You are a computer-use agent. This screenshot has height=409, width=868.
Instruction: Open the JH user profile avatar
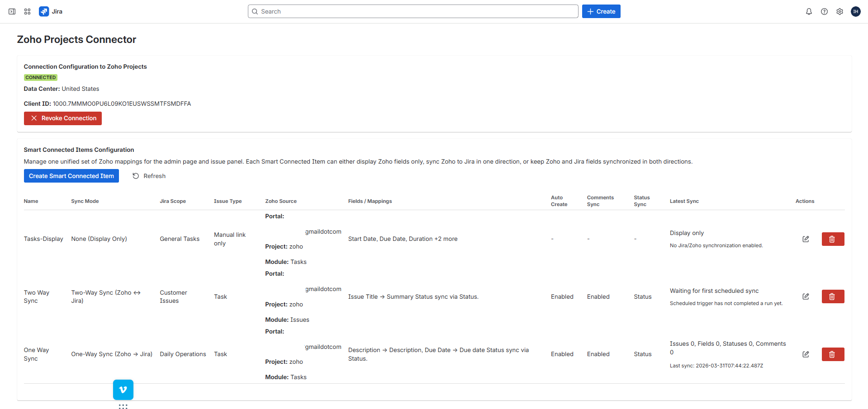(x=855, y=11)
